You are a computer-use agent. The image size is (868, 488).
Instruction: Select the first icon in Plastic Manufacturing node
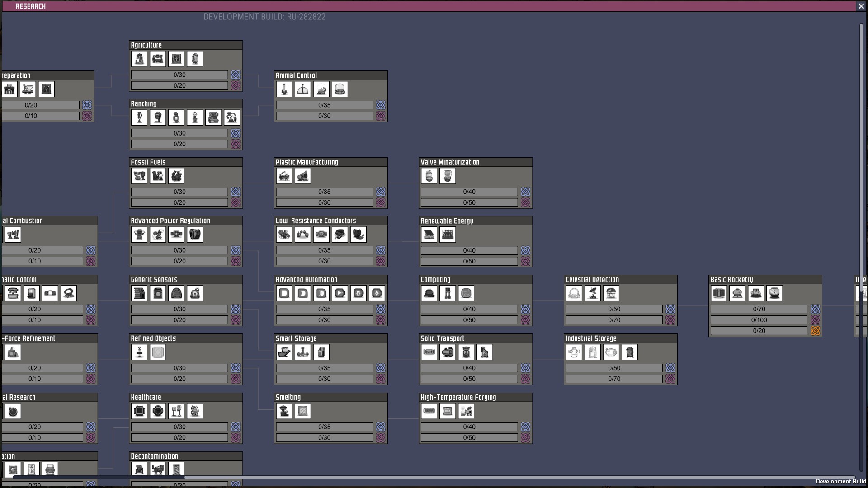pyautogui.click(x=284, y=176)
